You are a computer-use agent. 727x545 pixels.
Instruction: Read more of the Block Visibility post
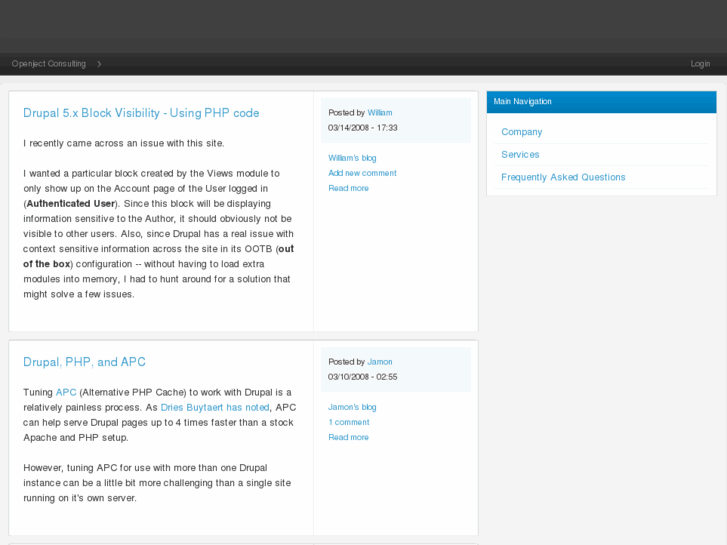(x=348, y=188)
